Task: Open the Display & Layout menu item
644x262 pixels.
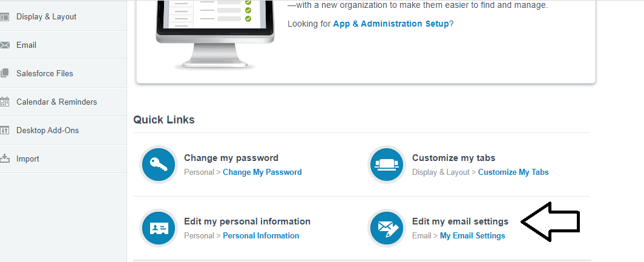Action: coord(47,17)
